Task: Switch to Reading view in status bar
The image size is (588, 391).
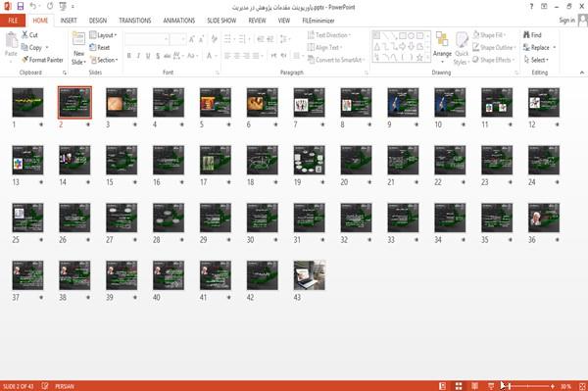Action: (474, 386)
